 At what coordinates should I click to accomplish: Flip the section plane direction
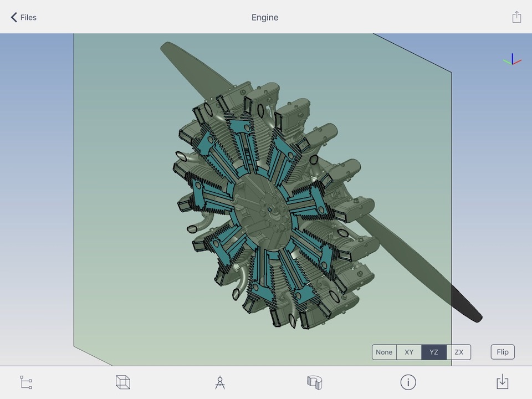click(x=503, y=352)
